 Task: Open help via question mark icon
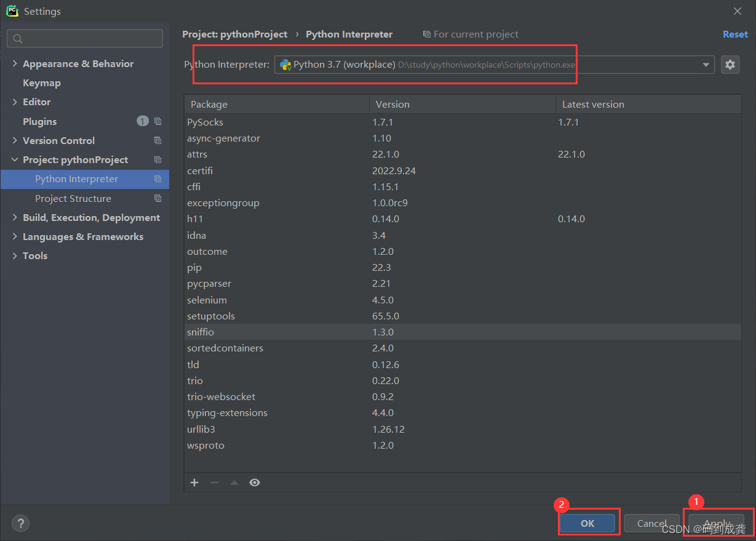click(20, 523)
